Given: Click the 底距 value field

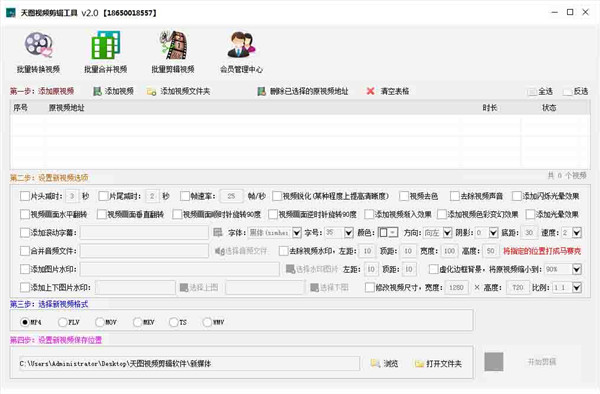Looking at the screenshot, I should [529, 233].
